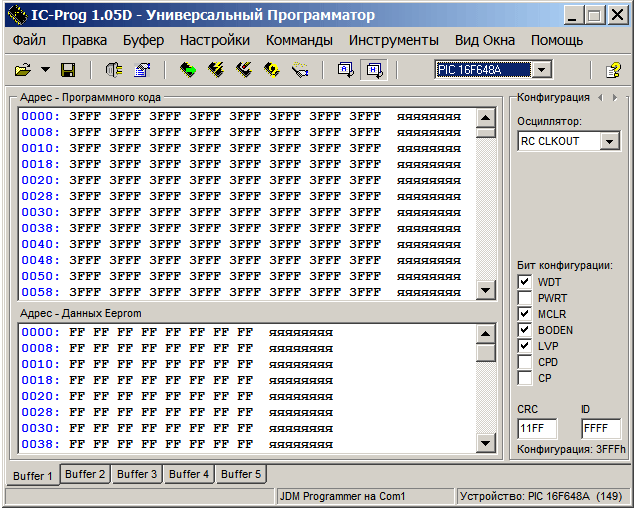
Task: Click the Verify chip toolbar icon
Action: 299,70
